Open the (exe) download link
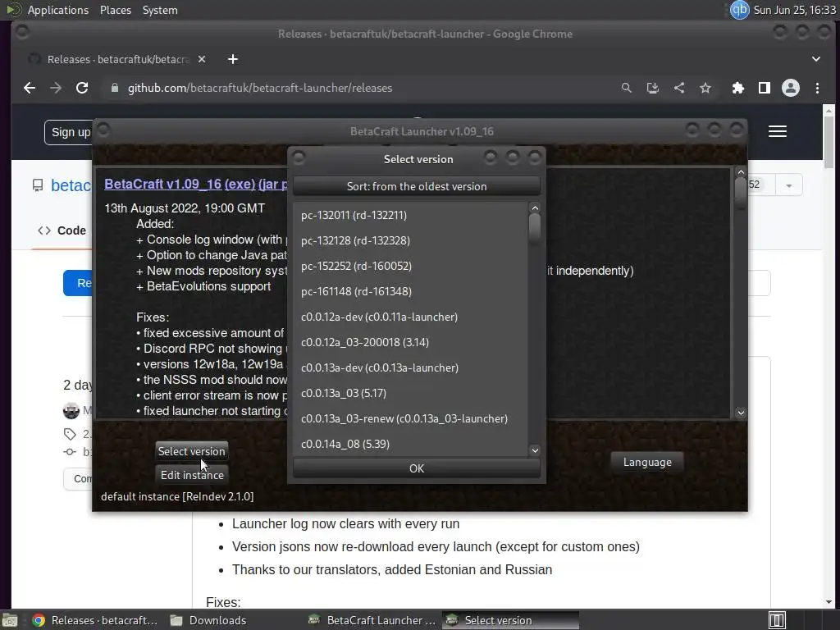Viewport: 840px width, 630px height. click(240, 184)
